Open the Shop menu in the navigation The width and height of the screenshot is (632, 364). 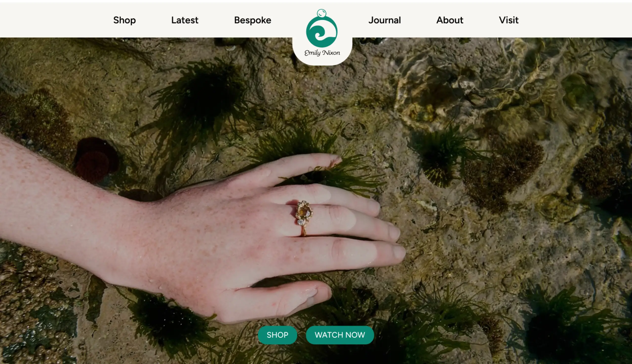(124, 20)
